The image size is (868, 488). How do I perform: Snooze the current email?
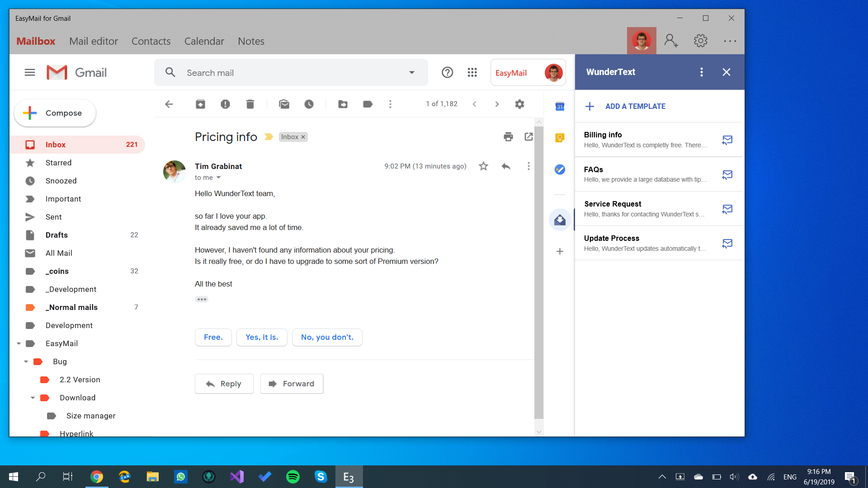tap(309, 104)
